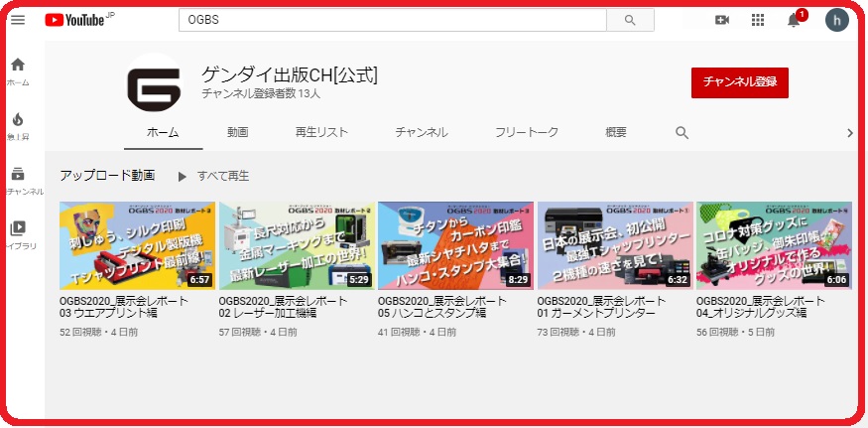Switch to the チャンネル tab
The width and height of the screenshot is (868, 428).
422,132
